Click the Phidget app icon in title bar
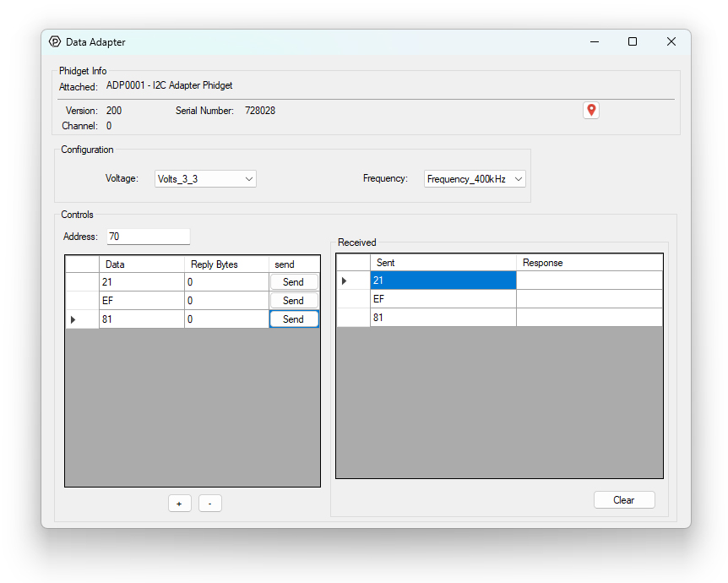 55,41
